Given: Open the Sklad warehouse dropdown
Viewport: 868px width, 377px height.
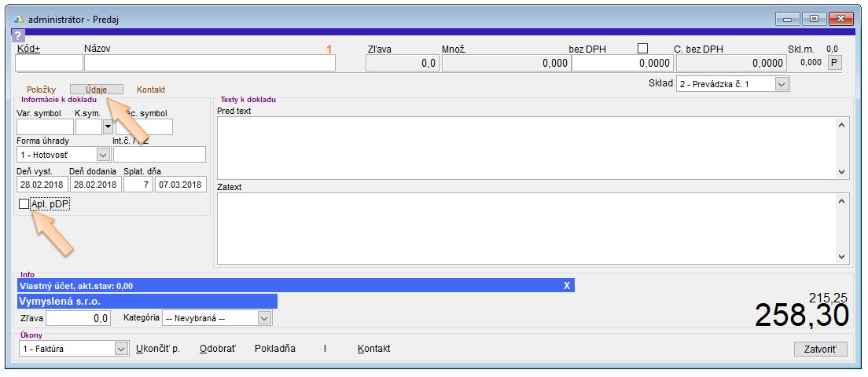Looking at the screenshot, I should pos(781,83).
